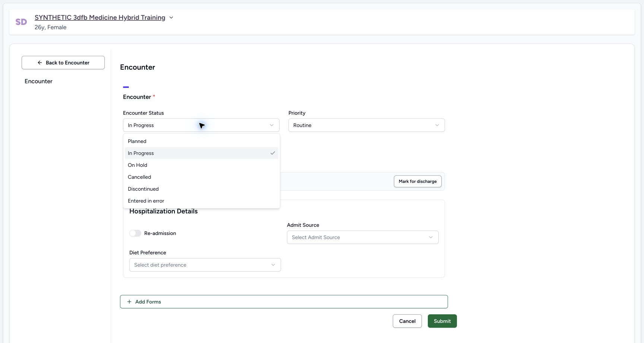Click the Diet Preference label

(148, 253)
